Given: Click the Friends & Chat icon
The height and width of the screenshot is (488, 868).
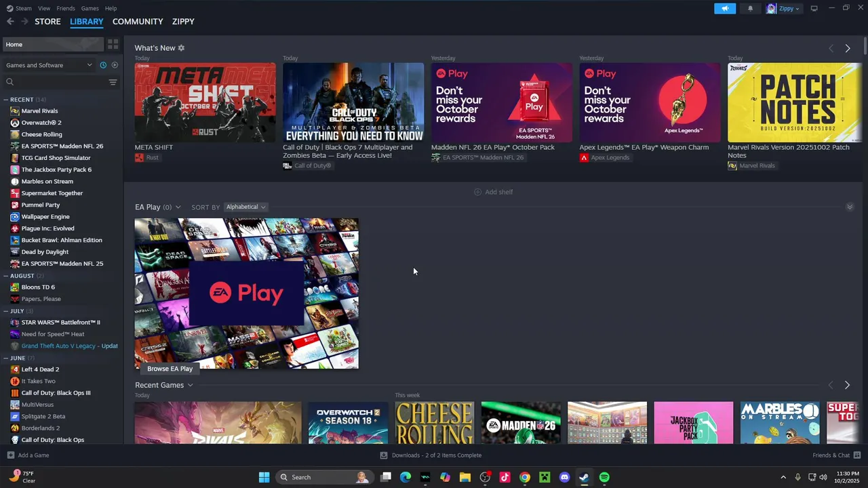Looking at the screenshot, I should click(857, 455).
